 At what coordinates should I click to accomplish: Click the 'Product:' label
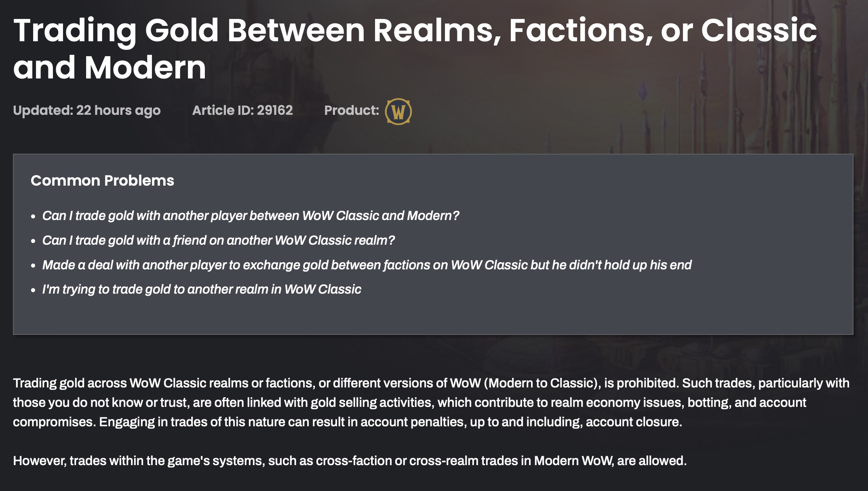(352, 110)
